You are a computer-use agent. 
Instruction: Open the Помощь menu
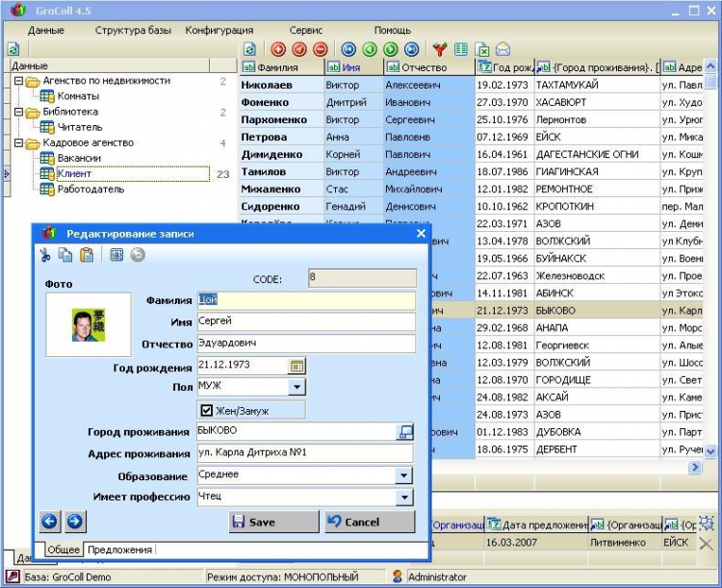(x=393, y=31)
